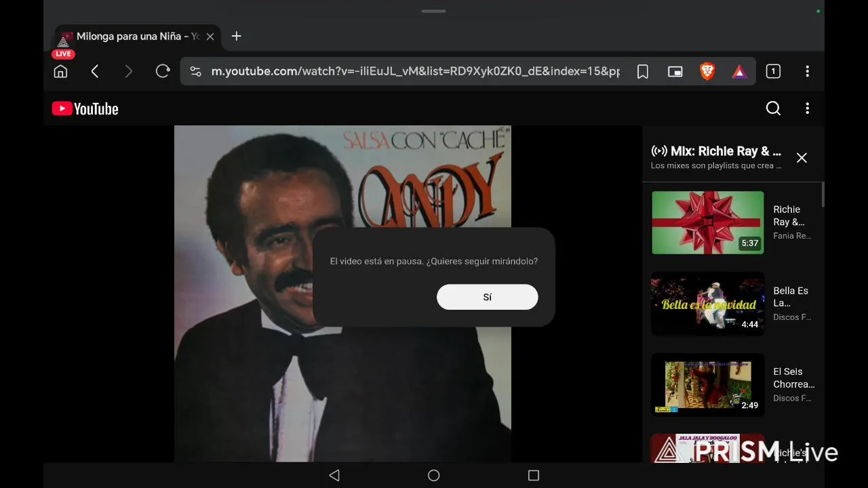Go forward with the forward arrow
Image resolution: width=868 pixels, height=488 pixels.
pos(129,71)
